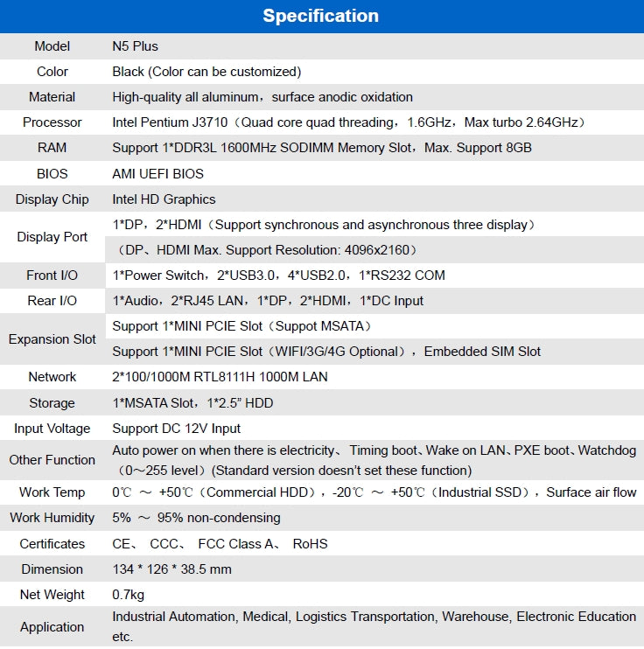Click the AMI UEFI BIOS value
Viewport: 644px width, 649px height.
click(x=157, y=173)
